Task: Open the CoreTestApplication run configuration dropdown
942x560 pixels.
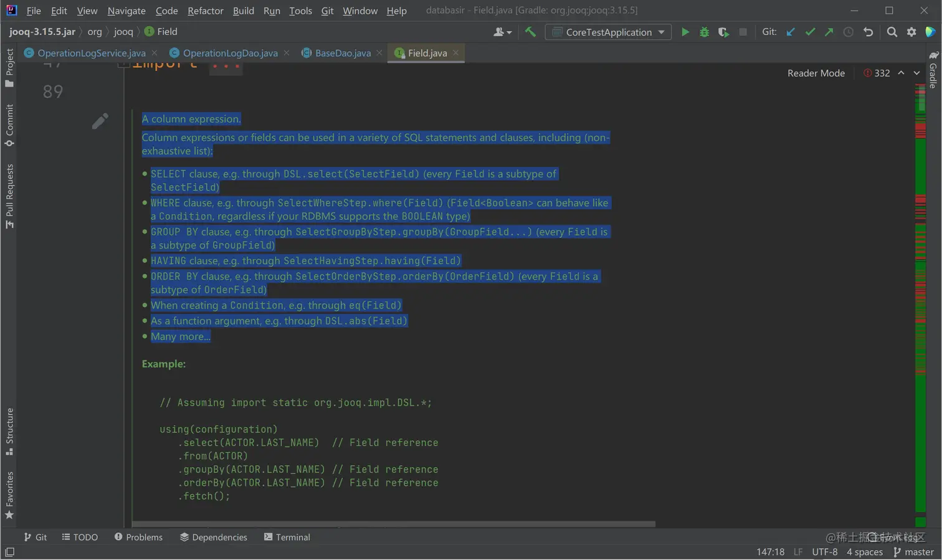Action: point(608,32)
